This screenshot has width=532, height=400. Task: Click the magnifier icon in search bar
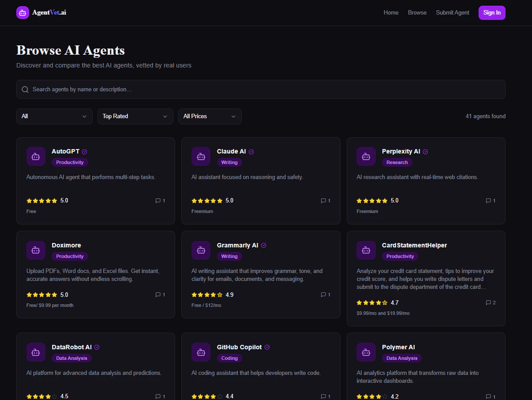pos(25,90)
